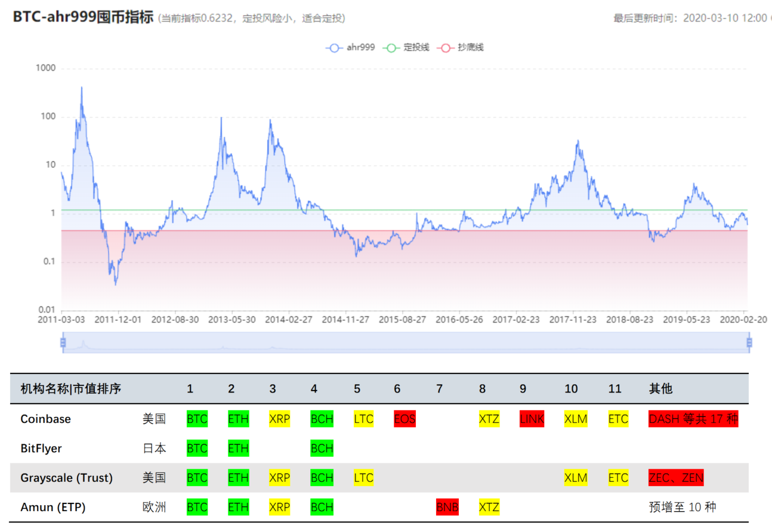Screen dimensions: 772x532
Task: Click the BTC cell in the Coinbase row
Action: [x=197, y=419]
